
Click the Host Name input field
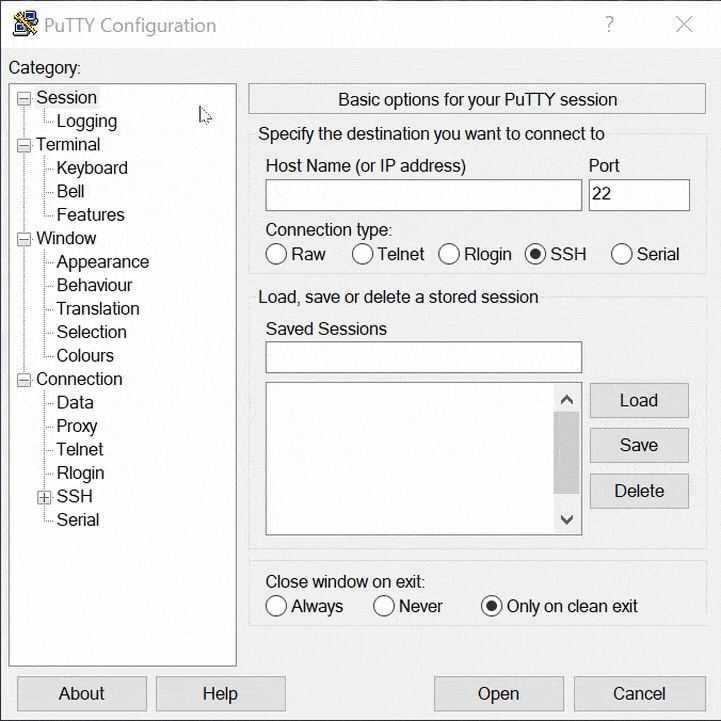tap(423, 195)
